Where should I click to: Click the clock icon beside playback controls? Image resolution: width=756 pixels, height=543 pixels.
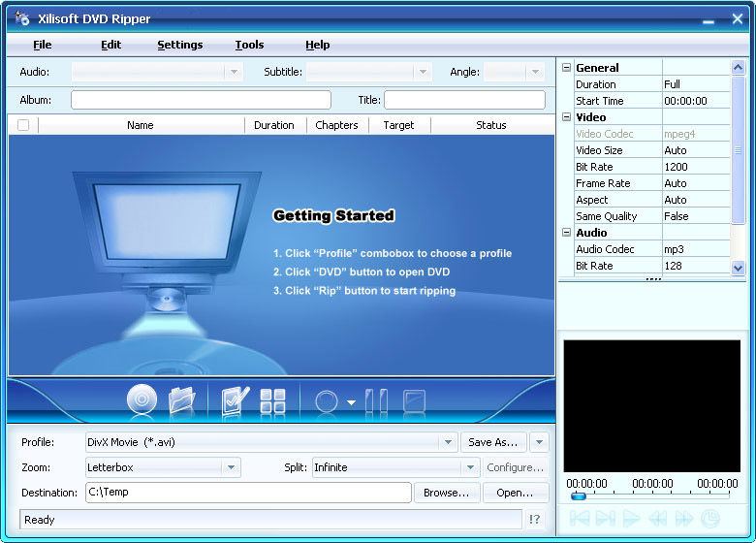(x=710, y=519)
